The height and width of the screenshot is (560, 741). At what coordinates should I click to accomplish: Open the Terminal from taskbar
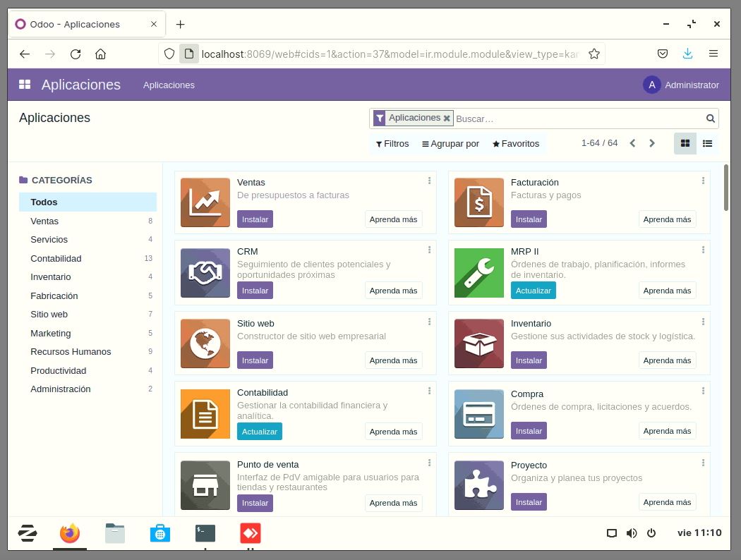point(205,533)
